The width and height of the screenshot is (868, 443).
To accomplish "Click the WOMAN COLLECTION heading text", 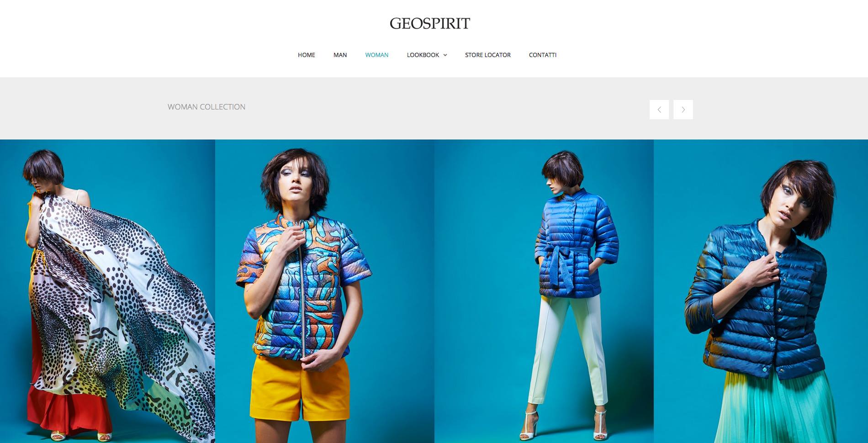I will (206, 107).
